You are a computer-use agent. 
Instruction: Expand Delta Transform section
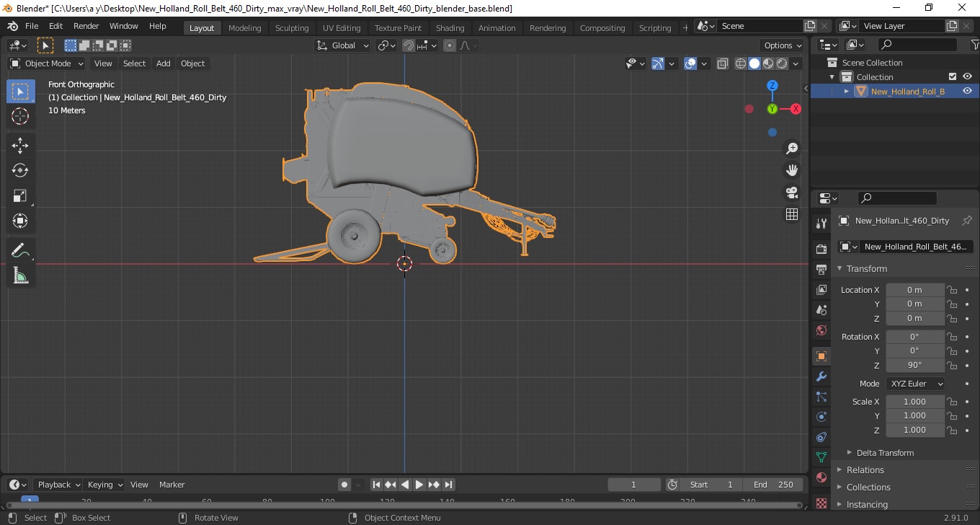click(885, 453)
